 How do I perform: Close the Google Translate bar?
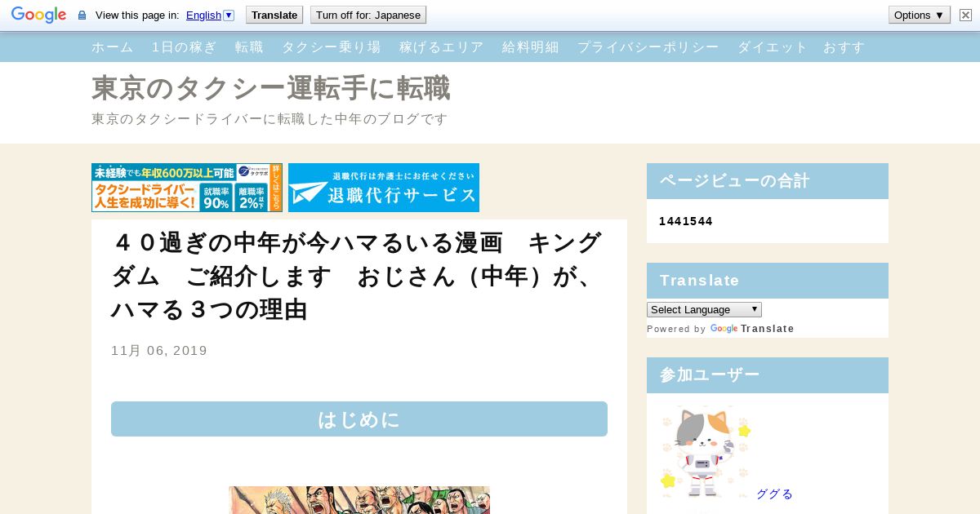(x=965, y=15)
